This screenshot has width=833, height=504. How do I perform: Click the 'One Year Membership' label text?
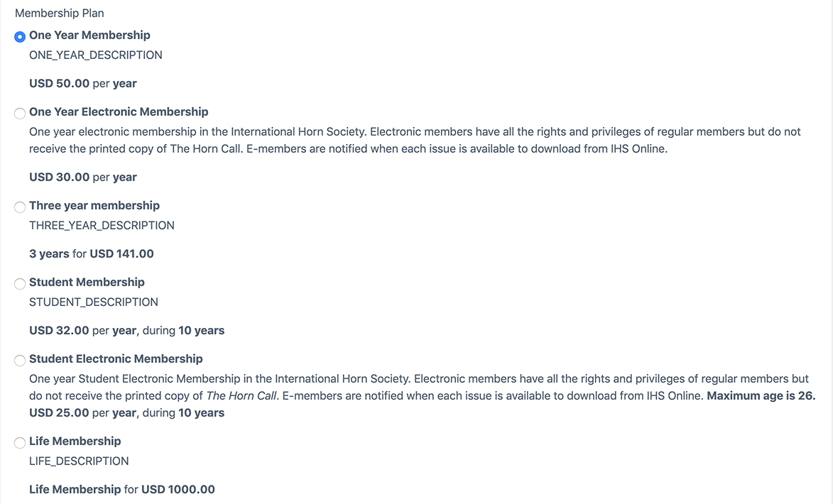point(89,35)
